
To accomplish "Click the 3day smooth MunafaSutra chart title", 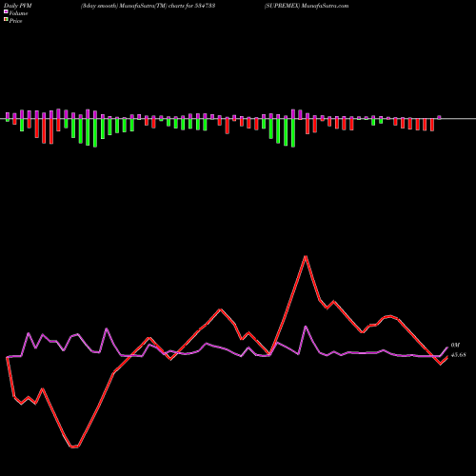I will click(x=149, y=6).
